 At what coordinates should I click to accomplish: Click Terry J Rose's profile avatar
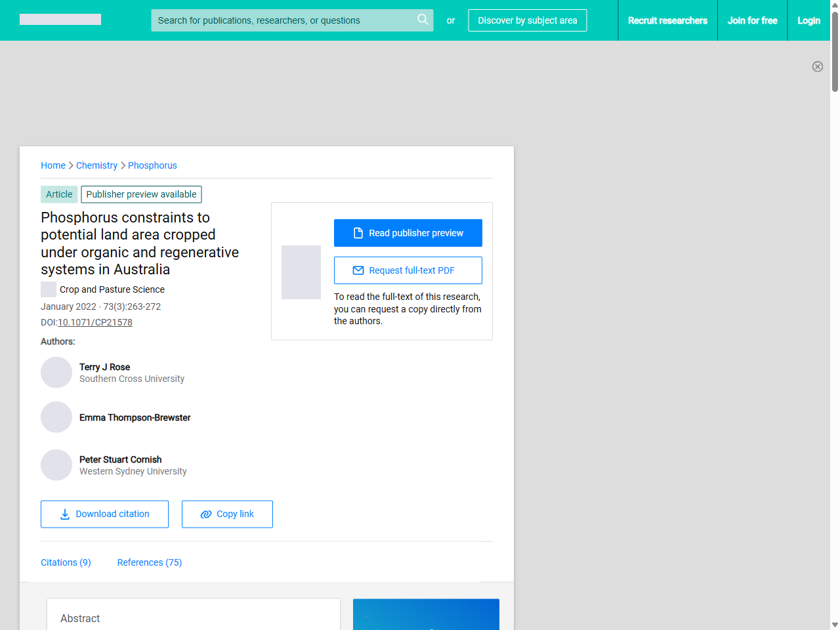click(x=56, y=372)
